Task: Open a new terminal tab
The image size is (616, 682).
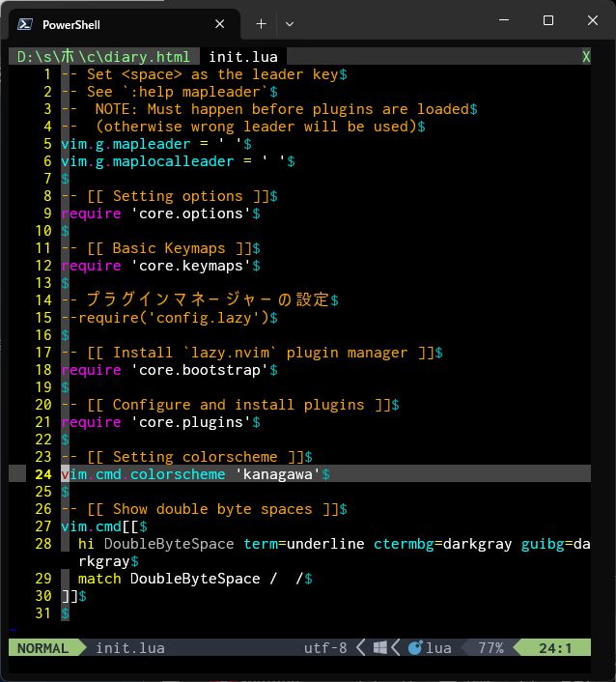Action: pyautogui.click(x=261, y=24)
